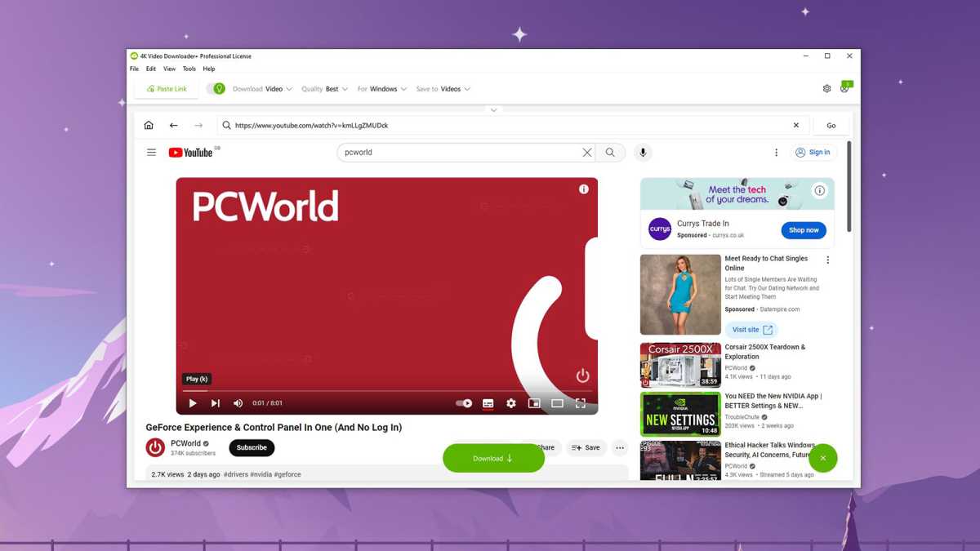Expand the Quality Best dropdown
The image size is (980, 551).
point(324,89)
